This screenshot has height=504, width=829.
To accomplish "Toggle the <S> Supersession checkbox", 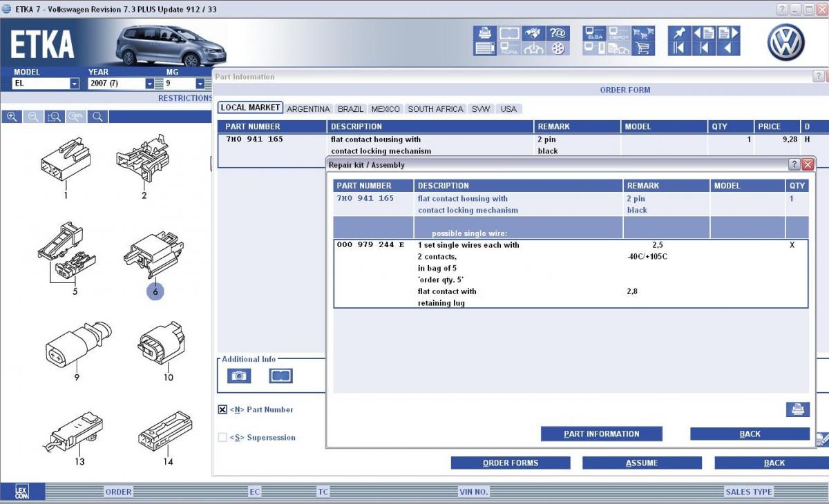I will [222, 437].
